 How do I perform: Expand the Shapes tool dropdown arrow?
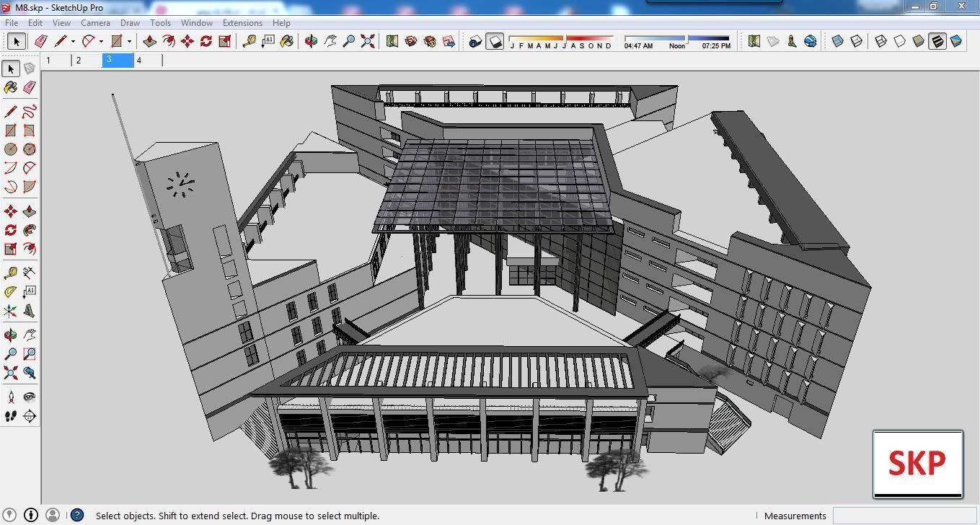tap(129, 41)
